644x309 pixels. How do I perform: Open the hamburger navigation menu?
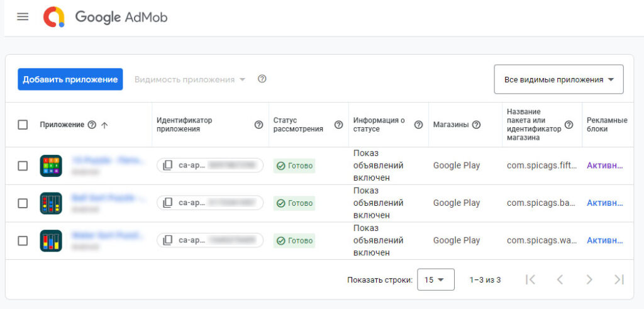tap(23, 17)
